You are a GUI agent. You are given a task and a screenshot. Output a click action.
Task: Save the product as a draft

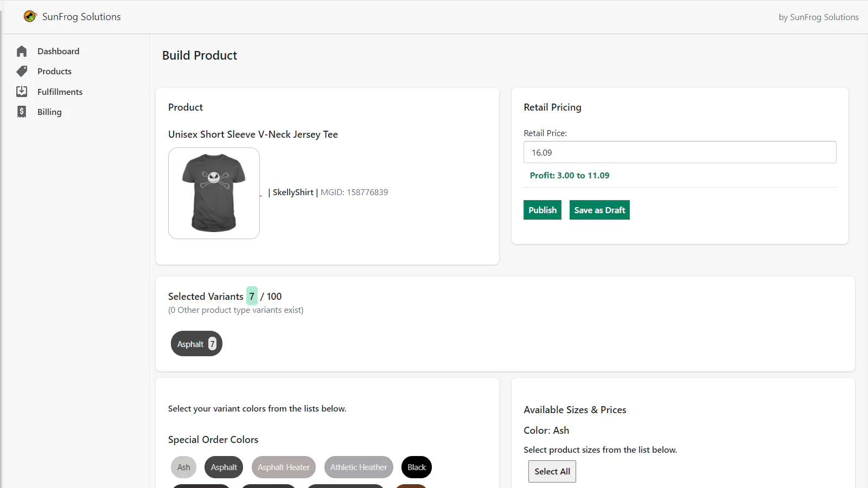coord(599,210)
